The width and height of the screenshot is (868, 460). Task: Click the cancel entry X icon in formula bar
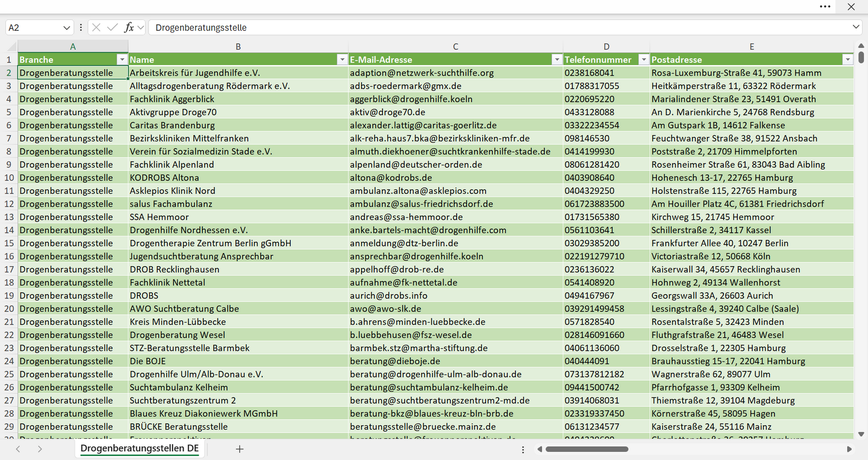point(96,27)
